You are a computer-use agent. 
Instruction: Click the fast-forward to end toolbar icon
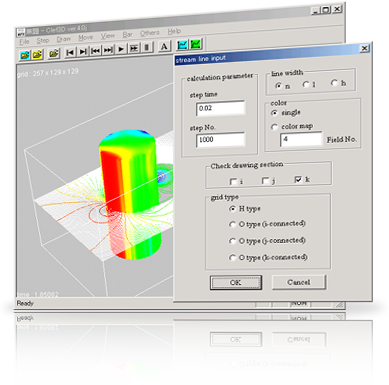click(108, 50)
